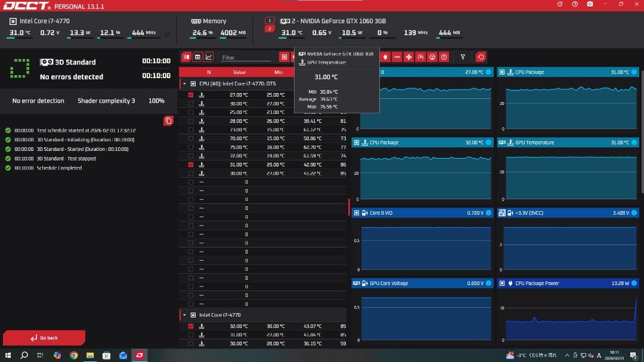
Task: Click the fan sensors filter icon
Action: pos(408,57)
